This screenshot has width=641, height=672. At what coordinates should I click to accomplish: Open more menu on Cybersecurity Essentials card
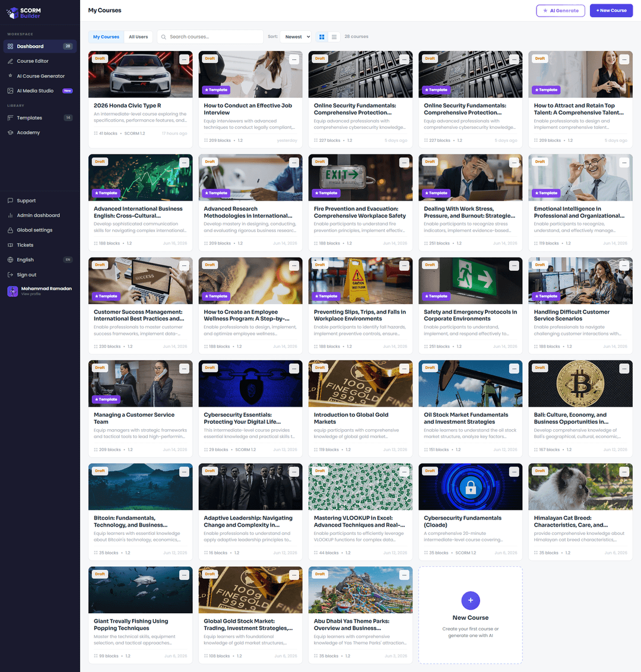pyautogui.click(x=294, y=369)
